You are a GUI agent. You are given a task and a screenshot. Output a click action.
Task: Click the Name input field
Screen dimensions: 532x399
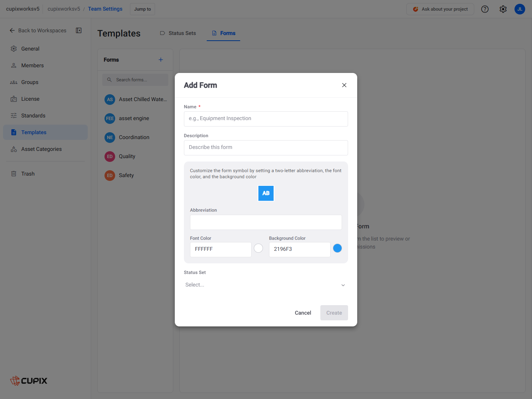(266, 119)
